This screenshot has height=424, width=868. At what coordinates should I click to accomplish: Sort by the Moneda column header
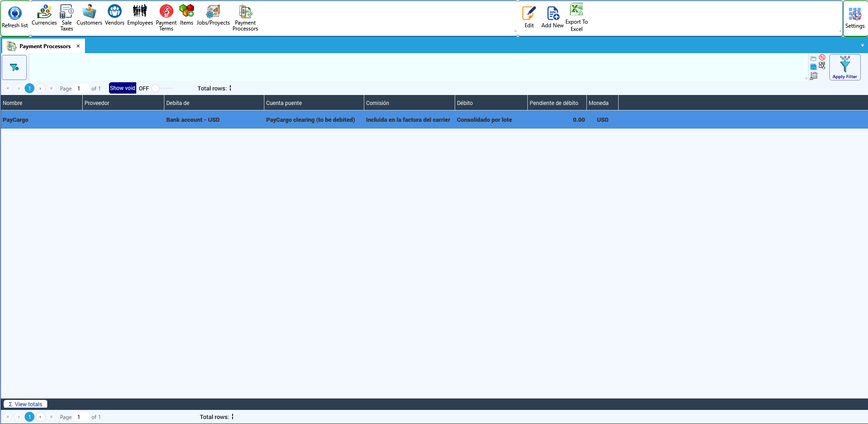(x=602, y=103)
